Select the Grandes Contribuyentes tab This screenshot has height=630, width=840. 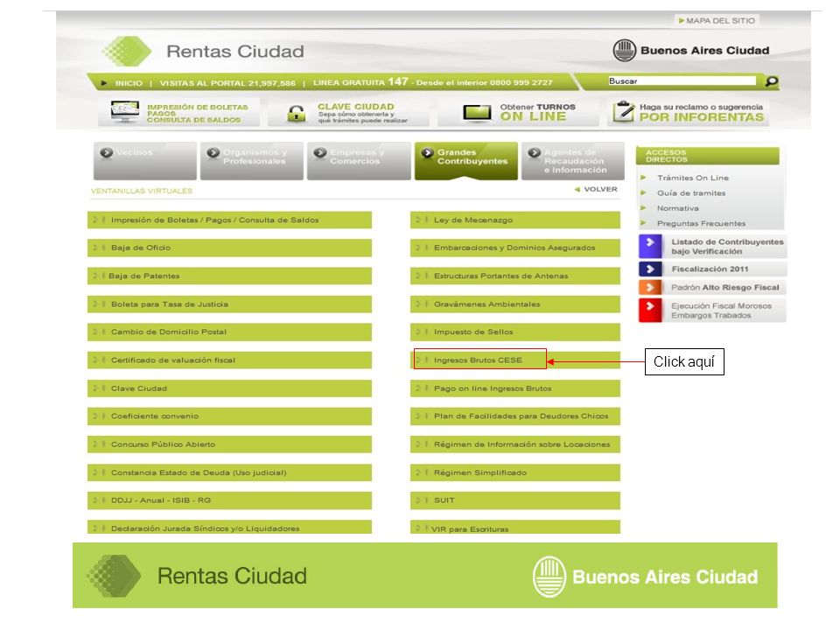[466, 161]
